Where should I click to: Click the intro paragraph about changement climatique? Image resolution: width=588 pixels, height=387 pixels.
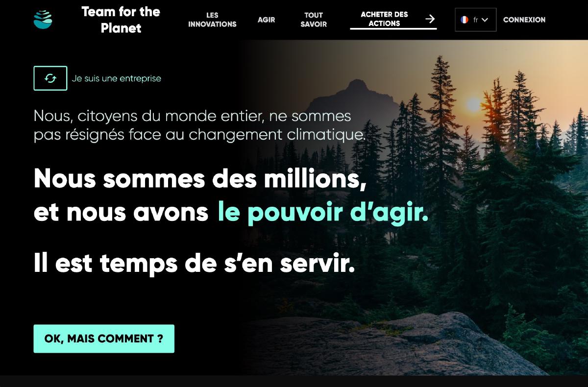199,125
